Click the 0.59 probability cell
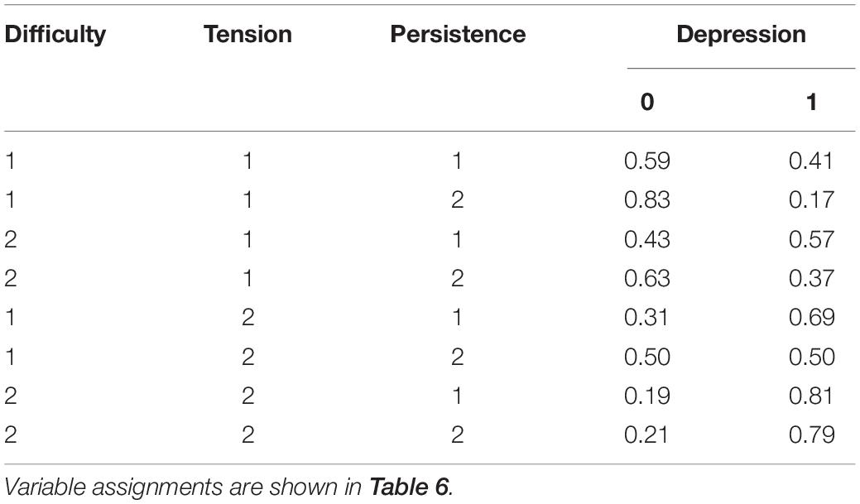This screenshot has width=860, height=504. [647, 161]
